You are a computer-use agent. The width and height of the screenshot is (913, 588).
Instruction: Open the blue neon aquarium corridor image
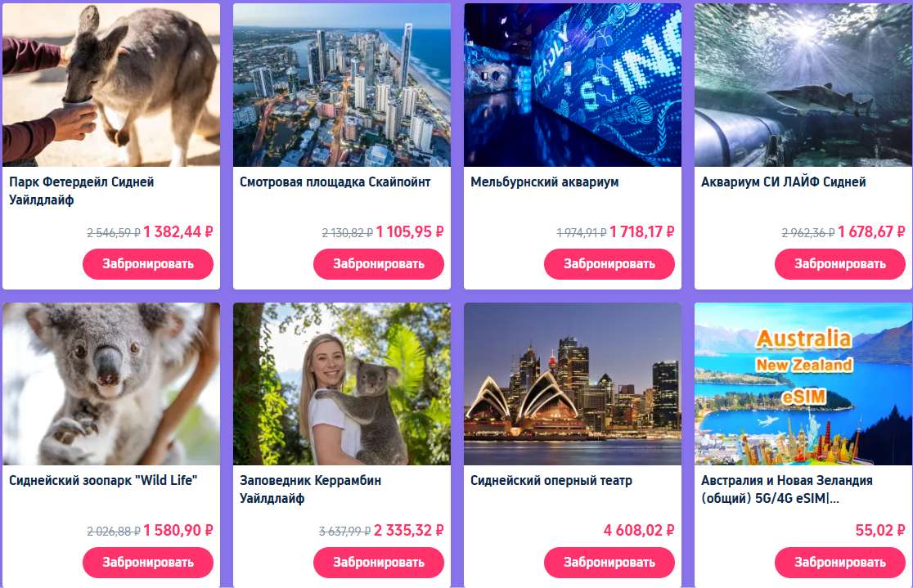(x=573, y=85)
